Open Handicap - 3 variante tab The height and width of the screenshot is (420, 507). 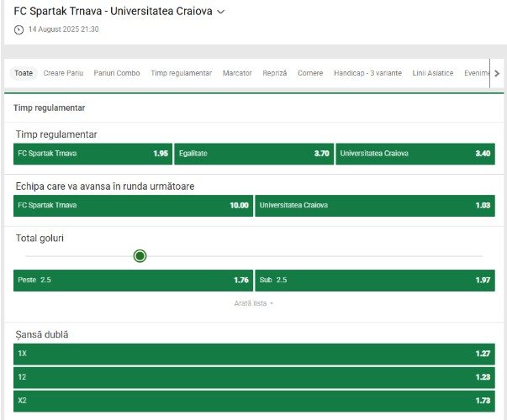click(x=367, y=73)
